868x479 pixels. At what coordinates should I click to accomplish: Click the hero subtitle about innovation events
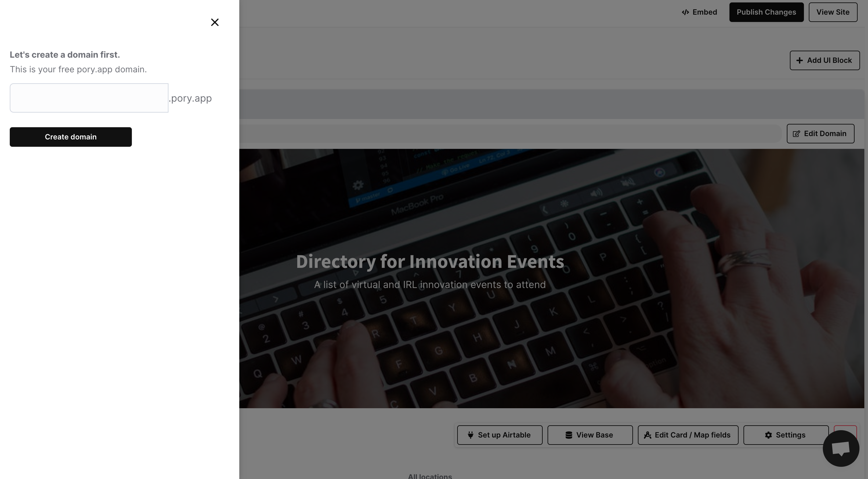[430, 285]
